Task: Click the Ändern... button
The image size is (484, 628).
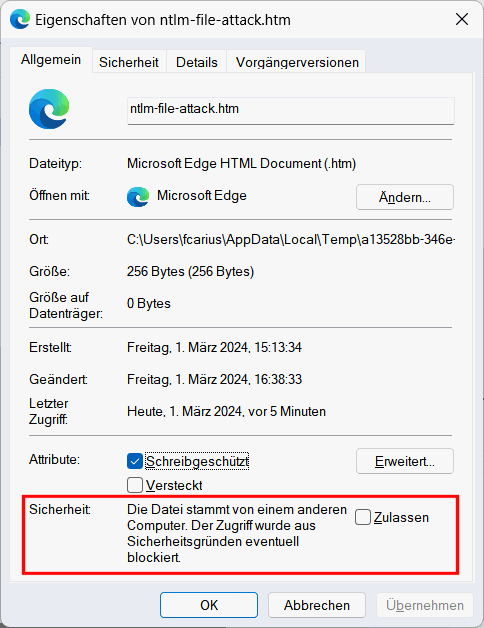Action: click(405, 197)
